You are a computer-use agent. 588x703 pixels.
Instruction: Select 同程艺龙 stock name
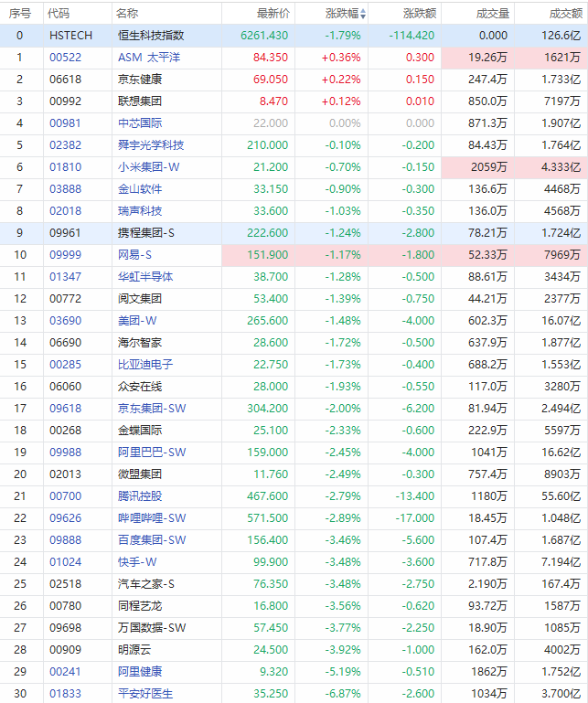point(140,607)
